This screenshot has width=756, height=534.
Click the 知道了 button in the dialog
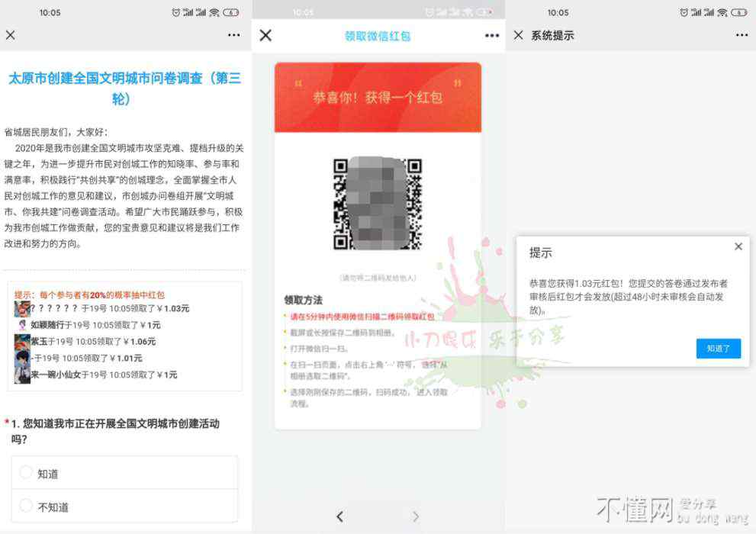pos(719,349)
